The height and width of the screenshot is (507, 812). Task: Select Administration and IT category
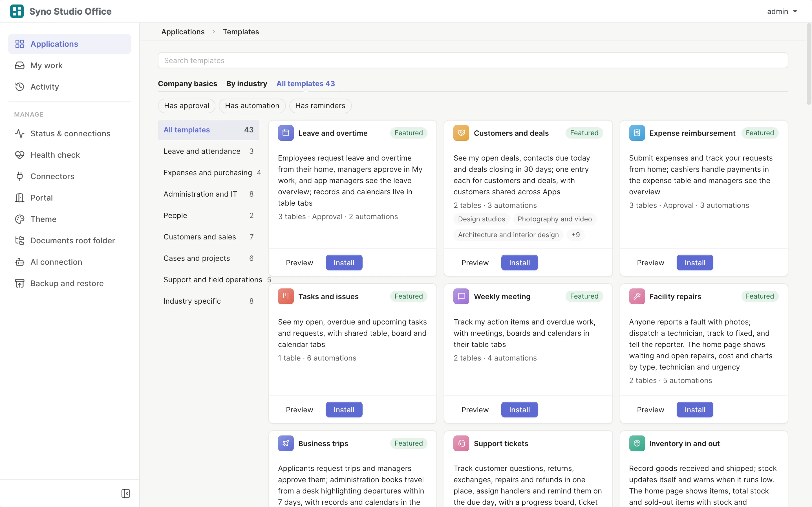pos(208,194)
